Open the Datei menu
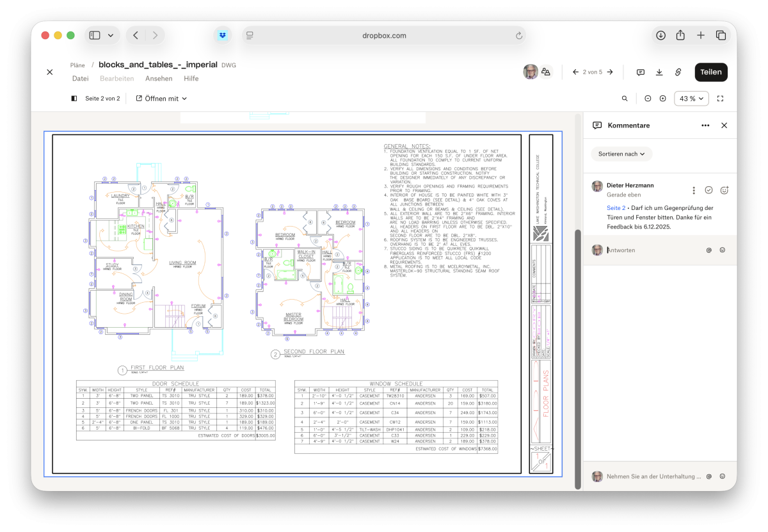This screenshot has height=532, width=768. point(80,79)
